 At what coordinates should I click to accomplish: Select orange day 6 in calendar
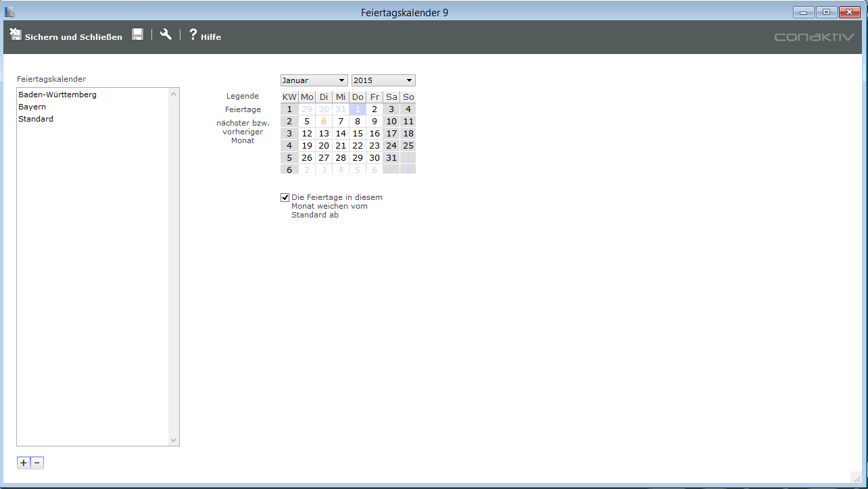pyautogui.click(x=324, y=122)
